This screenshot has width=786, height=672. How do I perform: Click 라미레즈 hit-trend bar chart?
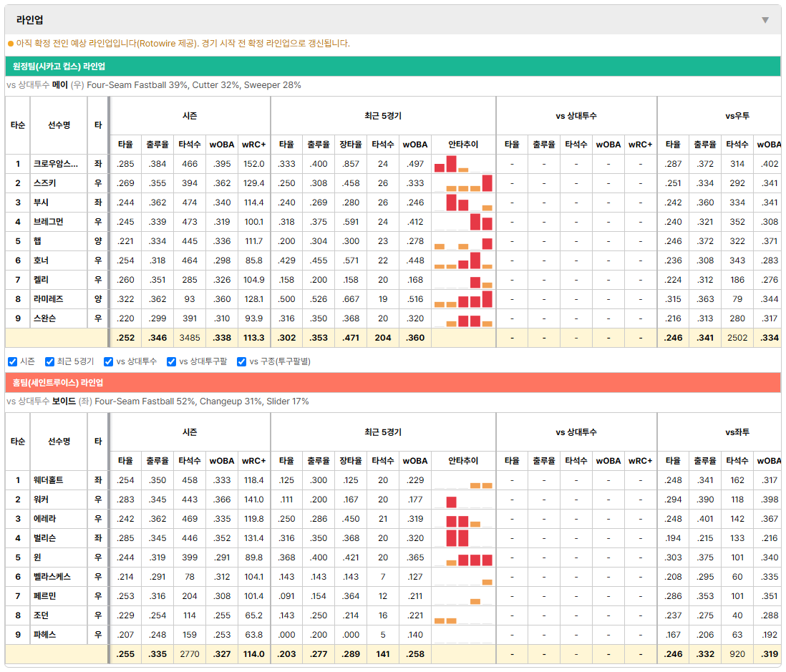[463, 299]
